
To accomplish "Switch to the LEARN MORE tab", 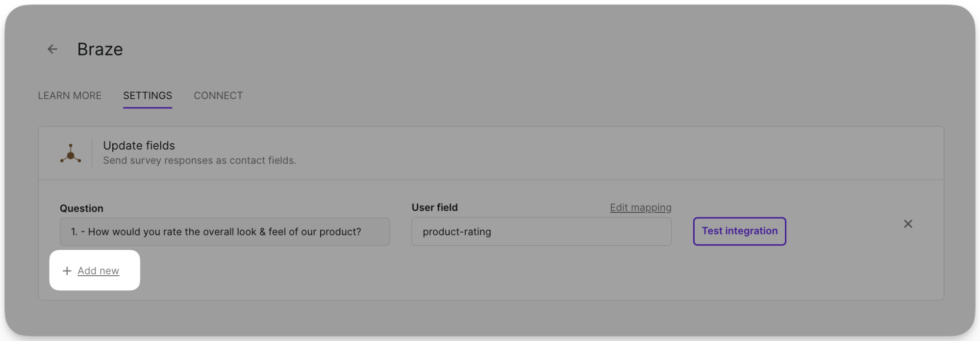I will pyautogui.click(x=69, y=95).
